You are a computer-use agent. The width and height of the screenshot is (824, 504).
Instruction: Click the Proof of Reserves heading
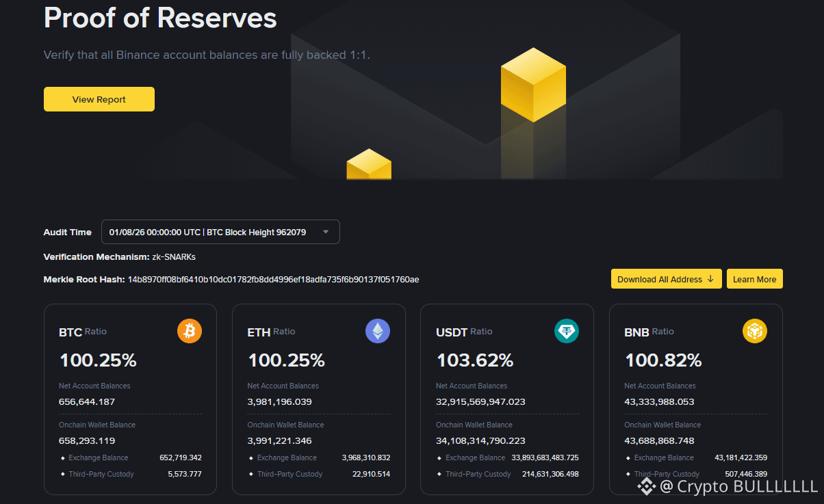tap(160, 17)
